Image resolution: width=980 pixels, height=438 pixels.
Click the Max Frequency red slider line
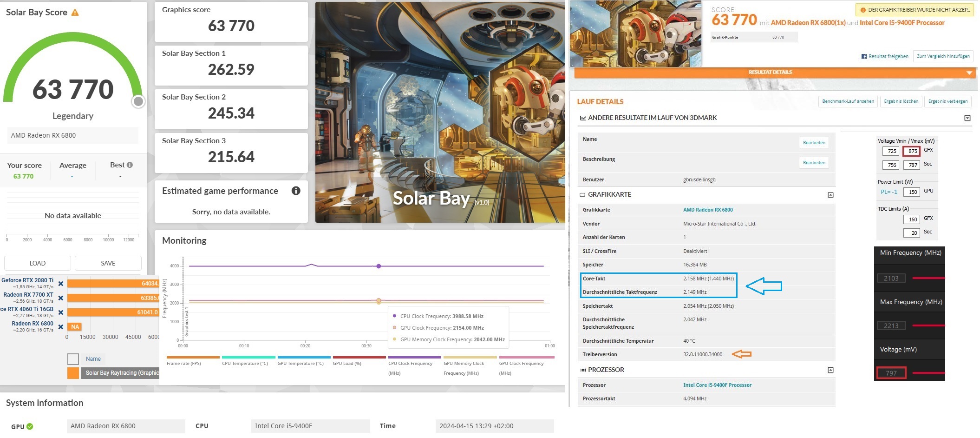pos(928,325)
